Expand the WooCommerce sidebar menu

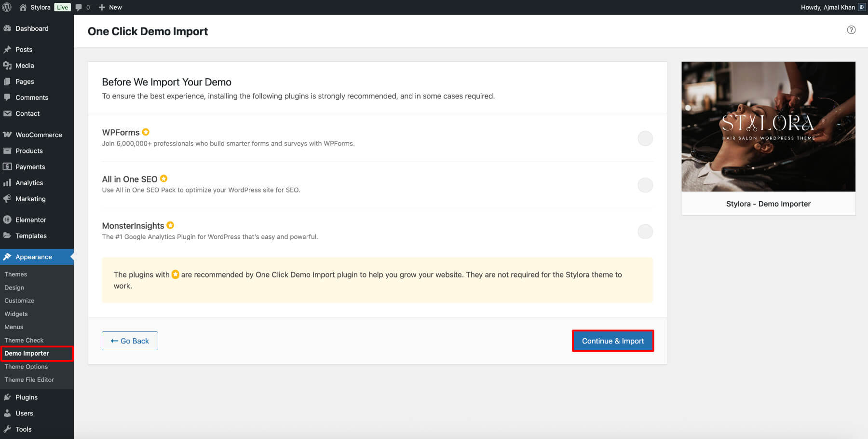(39, 135)
